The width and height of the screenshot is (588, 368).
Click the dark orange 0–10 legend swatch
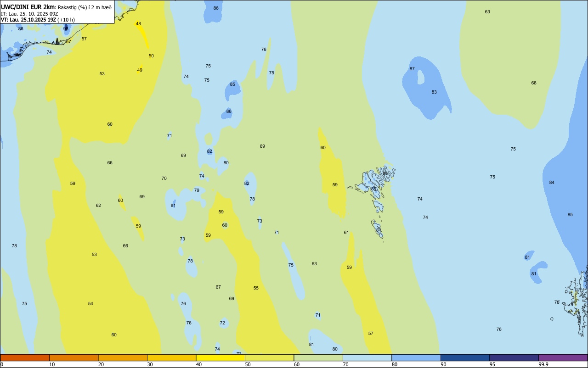25,357
